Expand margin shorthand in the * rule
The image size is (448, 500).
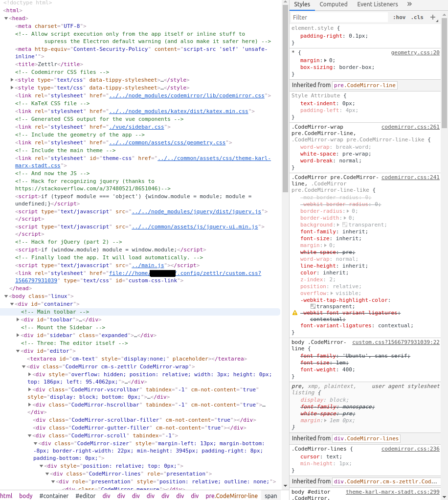tap(325, 60)
